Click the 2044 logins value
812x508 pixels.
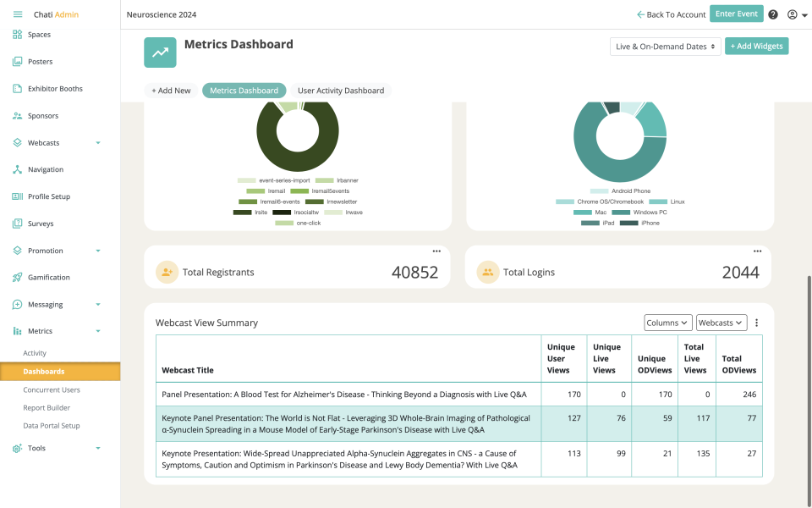741,272
